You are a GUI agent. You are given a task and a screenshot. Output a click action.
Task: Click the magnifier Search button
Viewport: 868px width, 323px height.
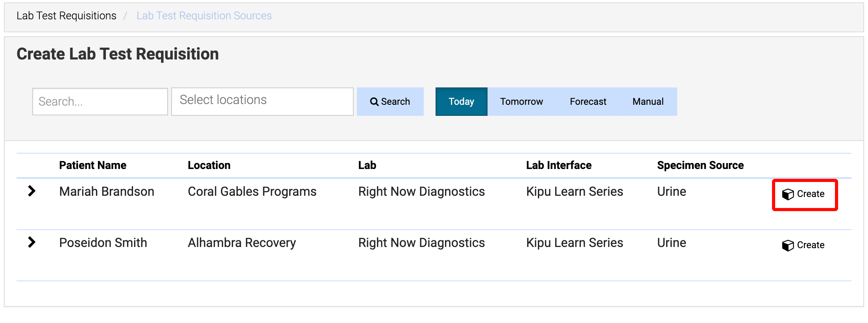(390, 102)
